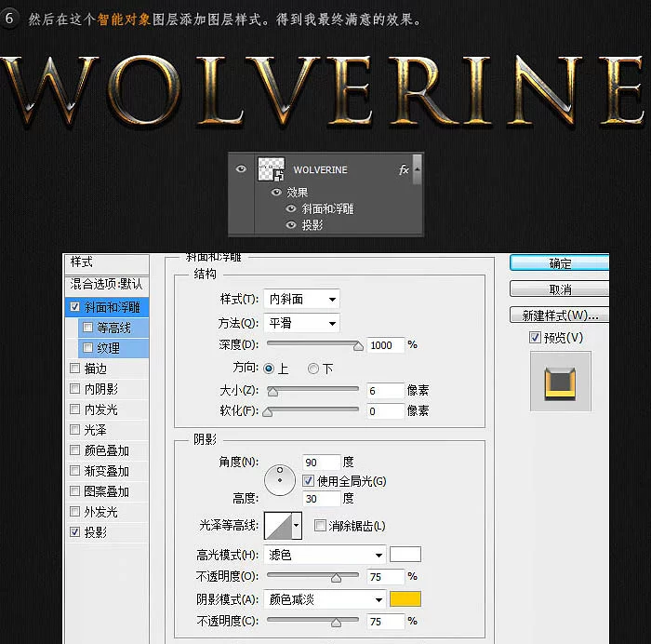This screenshot has height=644, width=651.
Task: Click the fx icon on WOLVERINE layer
Action: (x=404, y=169)
